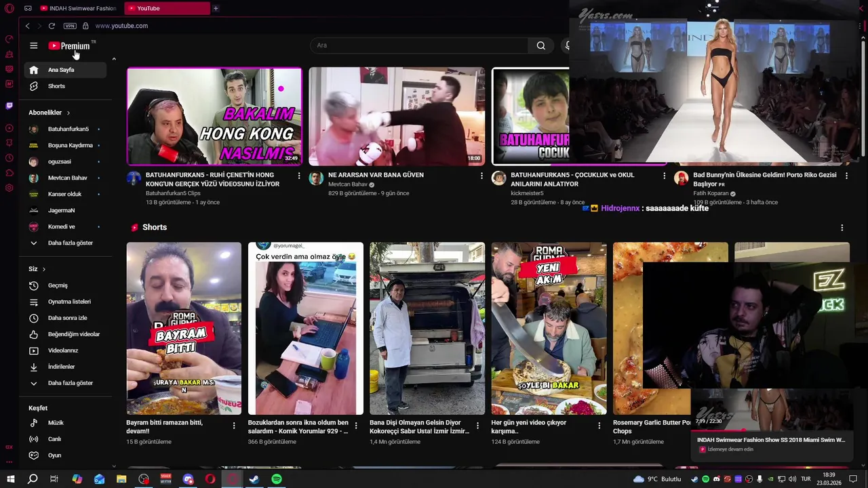
Task: Collapse sidebar with the small up arrow
Action: [x=114, y=59]
